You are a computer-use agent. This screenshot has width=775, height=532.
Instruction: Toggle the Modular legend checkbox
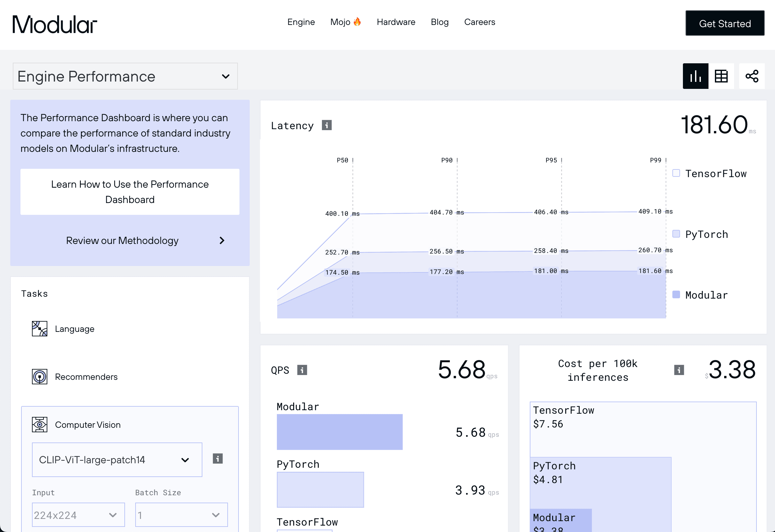click(x=676, y=294)
